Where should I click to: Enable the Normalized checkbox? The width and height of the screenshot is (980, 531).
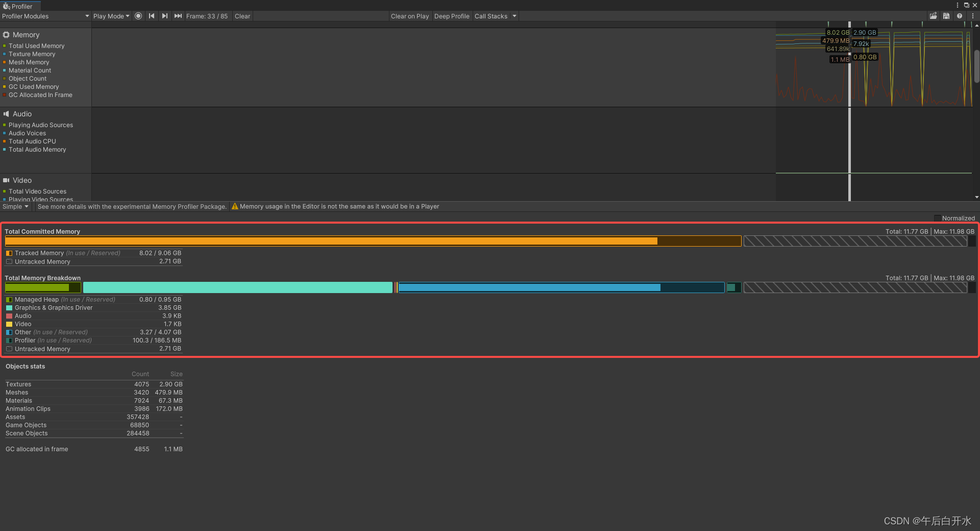click(x=938, y=218)
